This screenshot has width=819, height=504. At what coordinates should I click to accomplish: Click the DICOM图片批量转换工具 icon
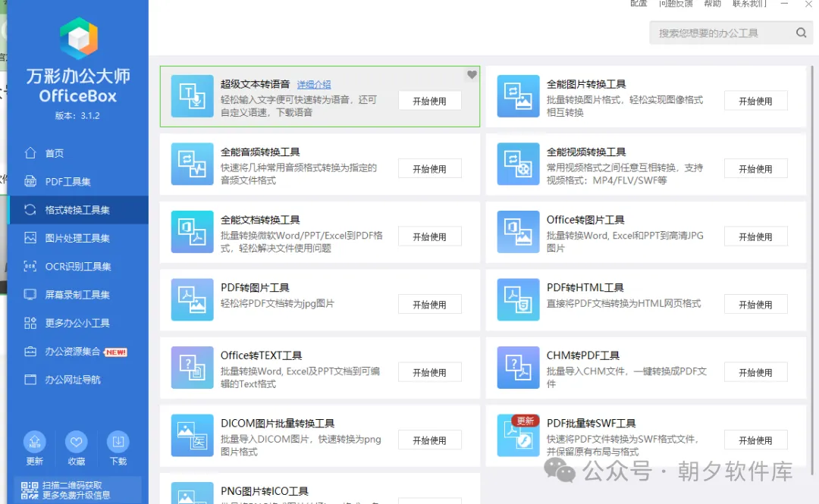191,435
